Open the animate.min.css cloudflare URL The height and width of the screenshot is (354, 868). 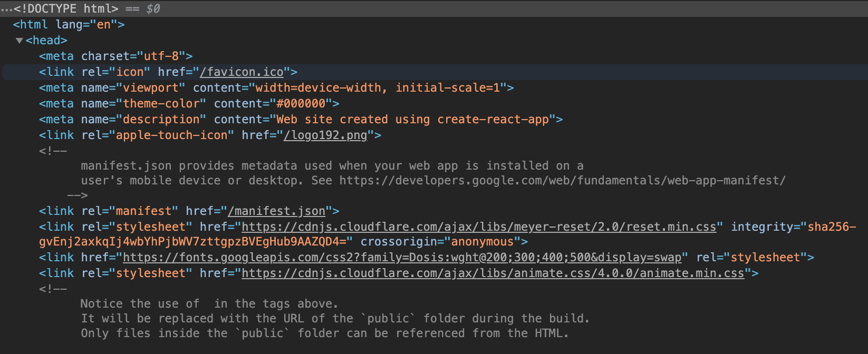(493, 273)
